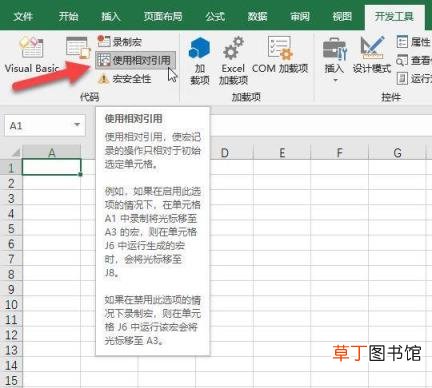Select row 2 header
Screen dimensions: 432x388
click(x=11, y=183)
